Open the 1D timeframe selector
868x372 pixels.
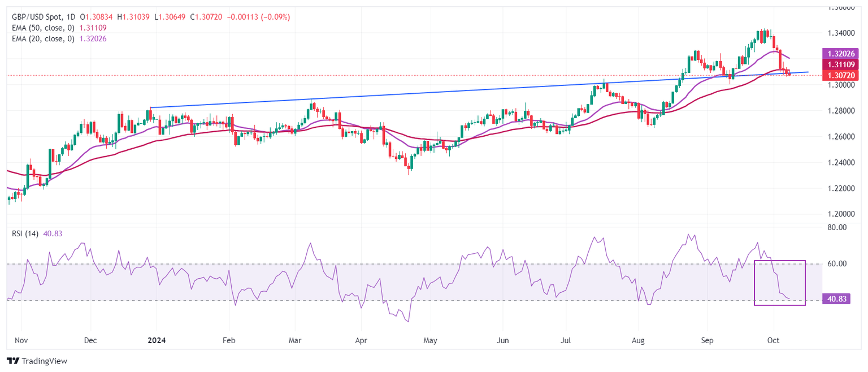70,17
